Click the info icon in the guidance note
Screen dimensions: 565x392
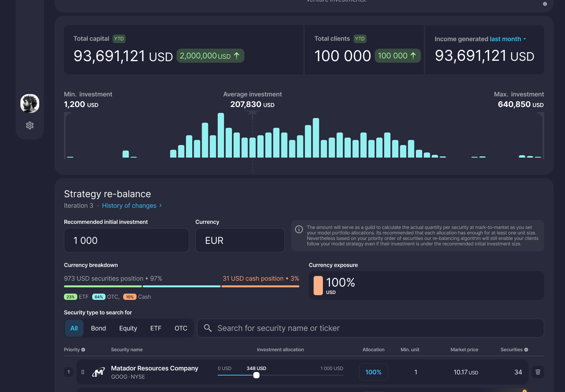click(x=299, y=229)
